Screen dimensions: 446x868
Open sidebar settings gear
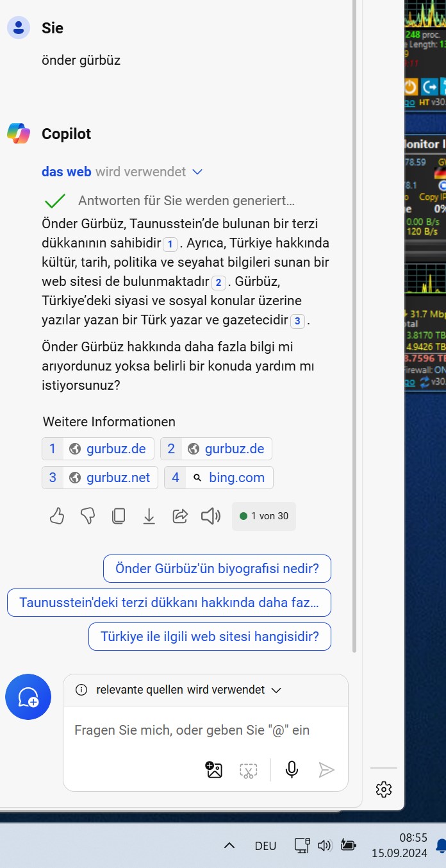(384, 789)
